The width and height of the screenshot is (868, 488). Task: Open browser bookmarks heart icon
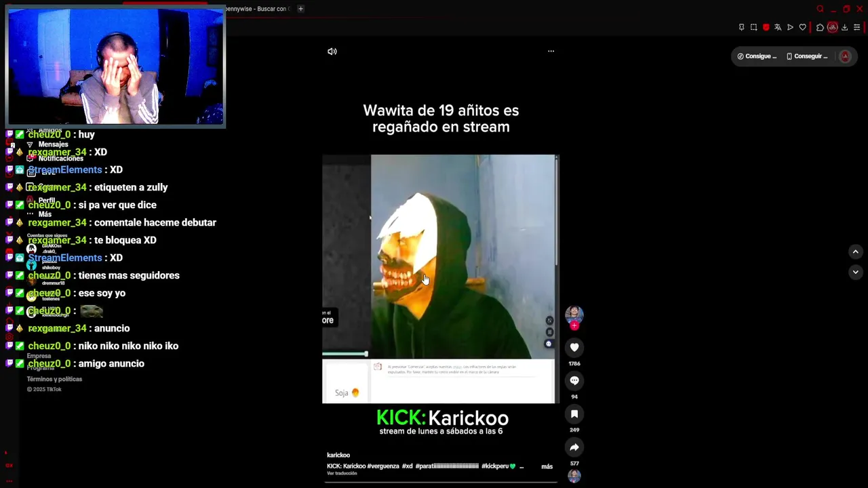click(803, 27)
